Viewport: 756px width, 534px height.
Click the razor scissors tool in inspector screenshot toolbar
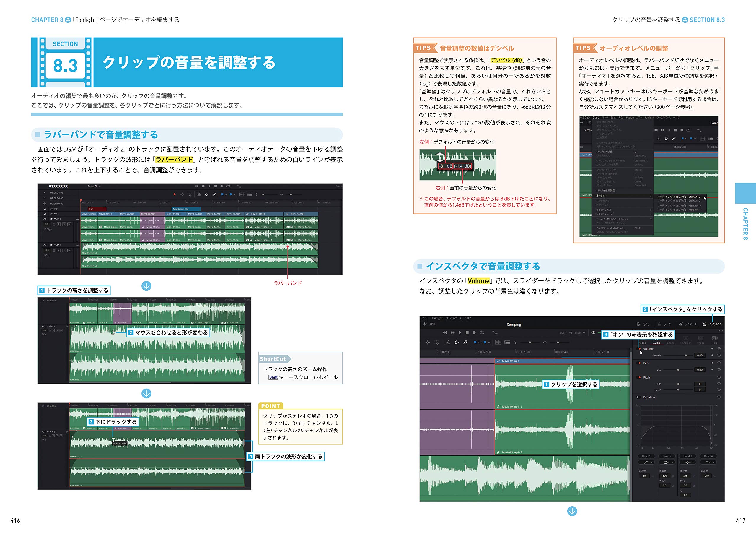pos(447,343)
